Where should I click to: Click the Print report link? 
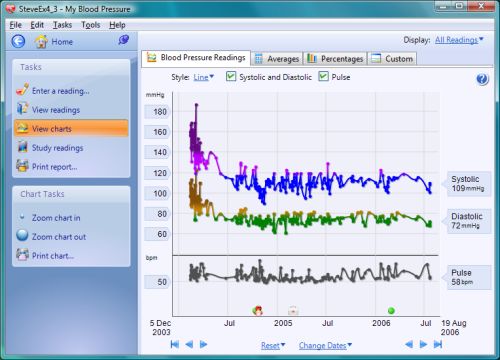(x=55, y=167)
